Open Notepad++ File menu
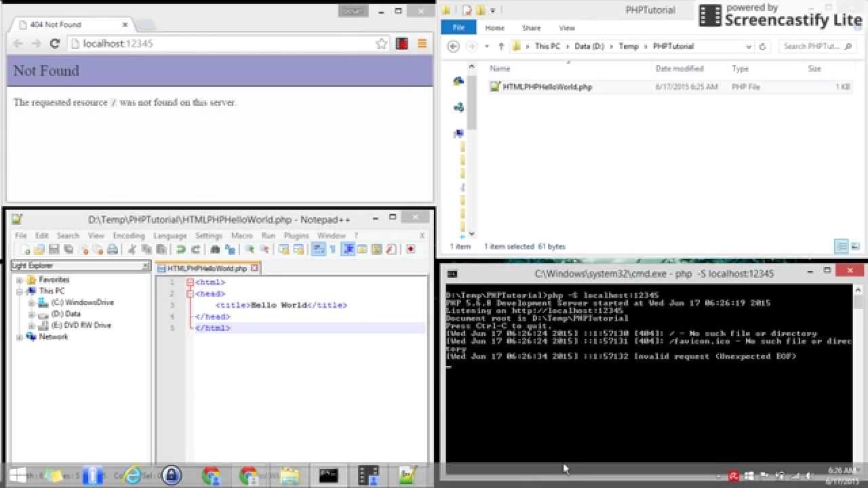Viewport: 868px width, 488px height. [x=21, y=235]
